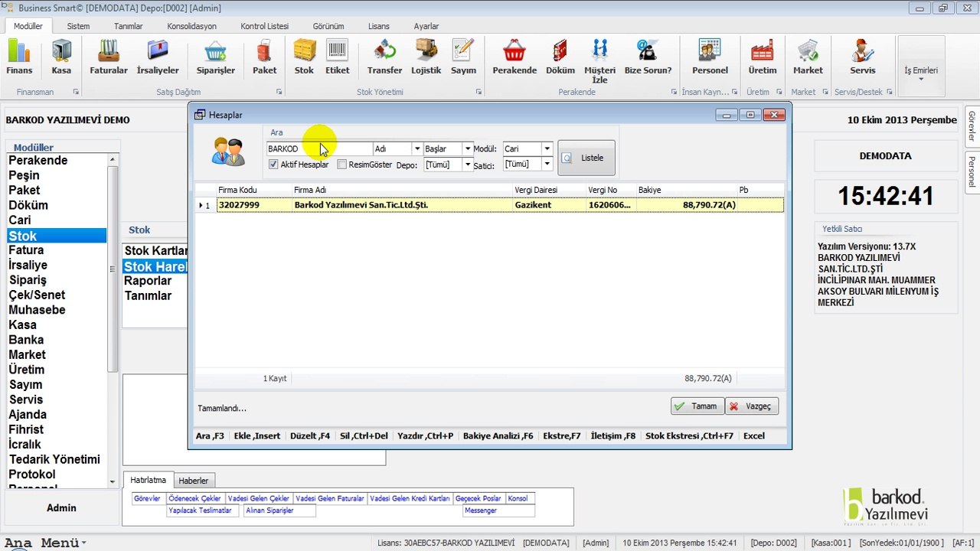
Task: Open the Depo dropdown list
Action: tap(467, 165)
